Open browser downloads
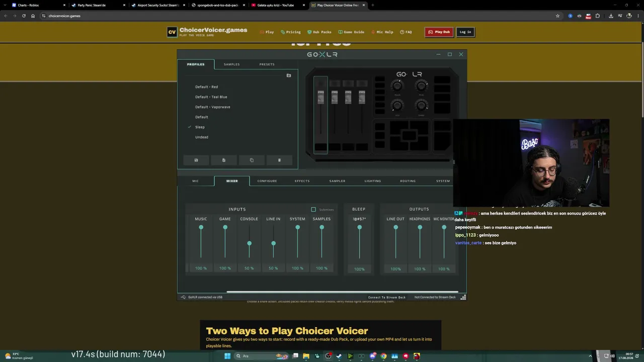The width and height of the screenshot is (644, 362). point(611,16)
